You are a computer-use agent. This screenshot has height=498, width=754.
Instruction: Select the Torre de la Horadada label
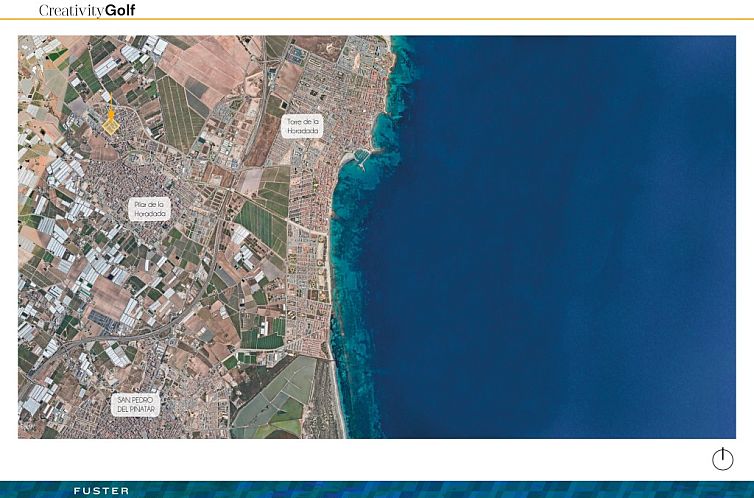(x=303, y=126)
